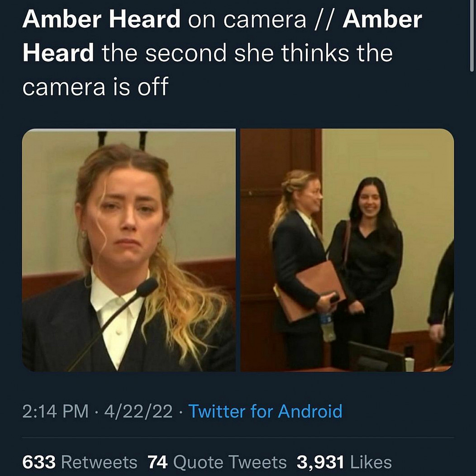Click the retweet count number "633"

pos(39,462)
